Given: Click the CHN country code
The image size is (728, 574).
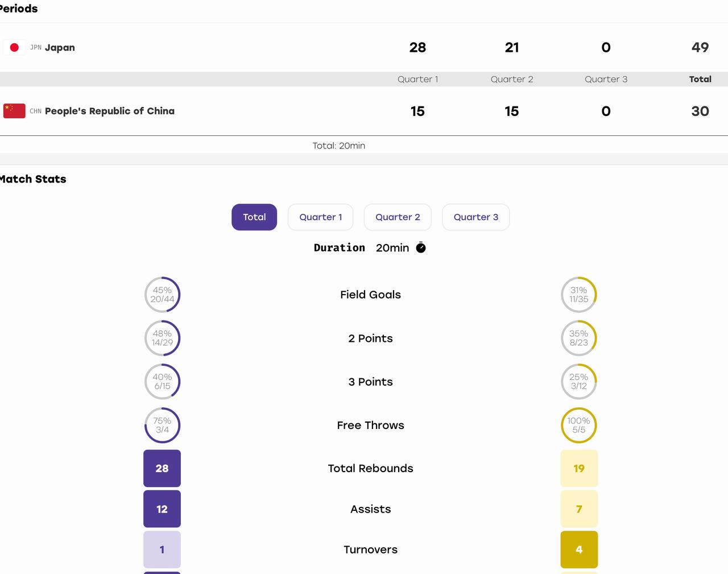Looking at the screenshot, I should (36, 111).
